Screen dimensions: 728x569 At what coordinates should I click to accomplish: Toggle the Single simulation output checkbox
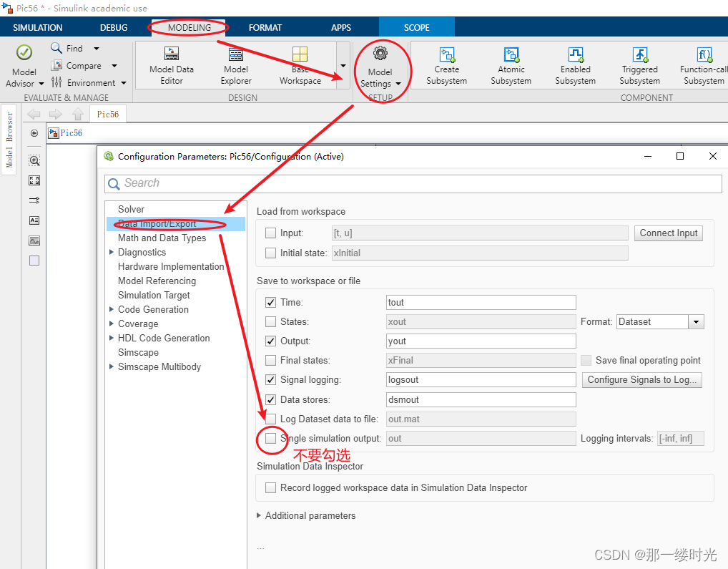pyautogui.click(x=270, y=438)
